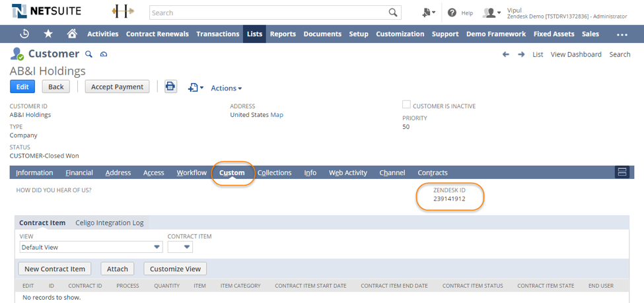Open customer quick search magnifier icon

89,54
